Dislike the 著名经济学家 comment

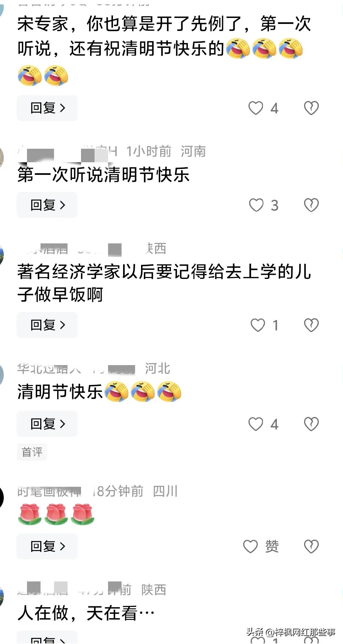(x=311, y=325)
